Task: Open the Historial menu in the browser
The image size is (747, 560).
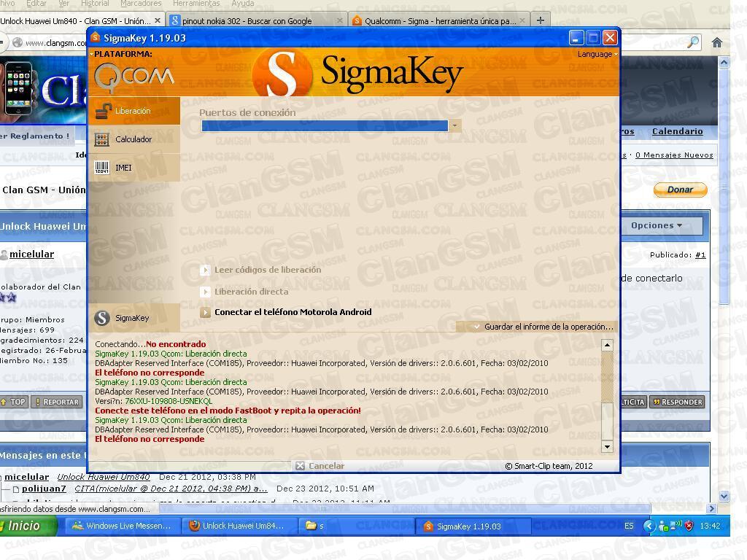Action: 95,4
